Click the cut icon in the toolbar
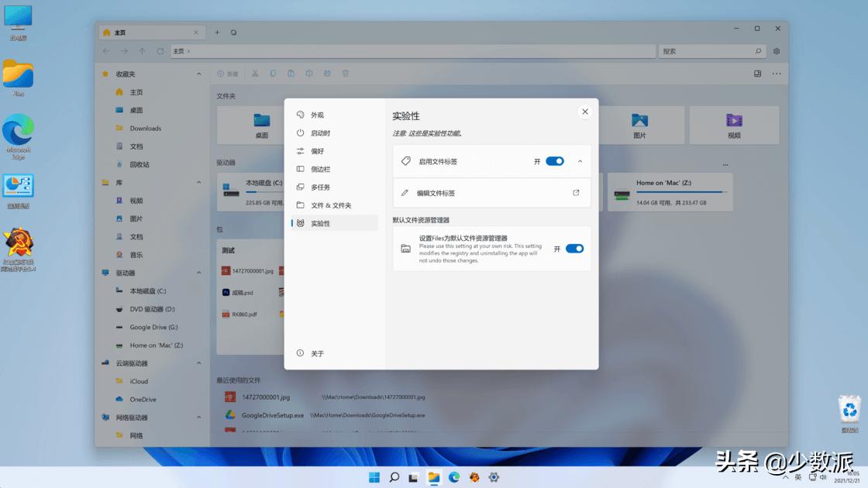 click(253, 73)
